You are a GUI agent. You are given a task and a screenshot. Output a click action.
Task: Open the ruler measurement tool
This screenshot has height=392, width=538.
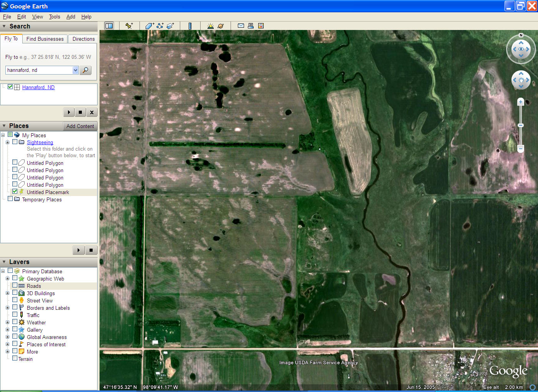(190, 26)
